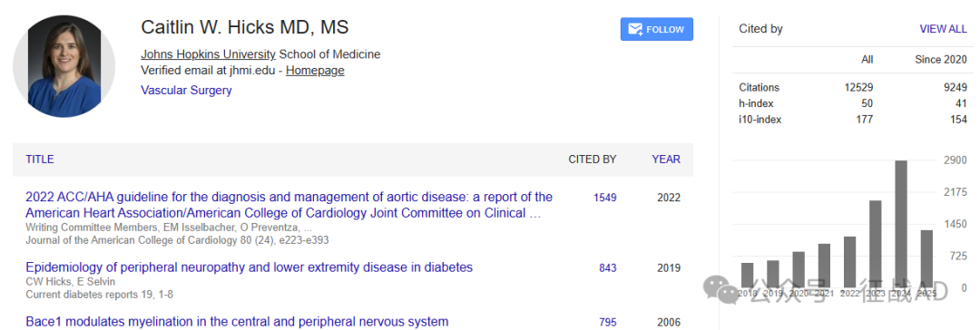View all citation statistics
This screenshot has height=330, width=980.
(943, 29)
